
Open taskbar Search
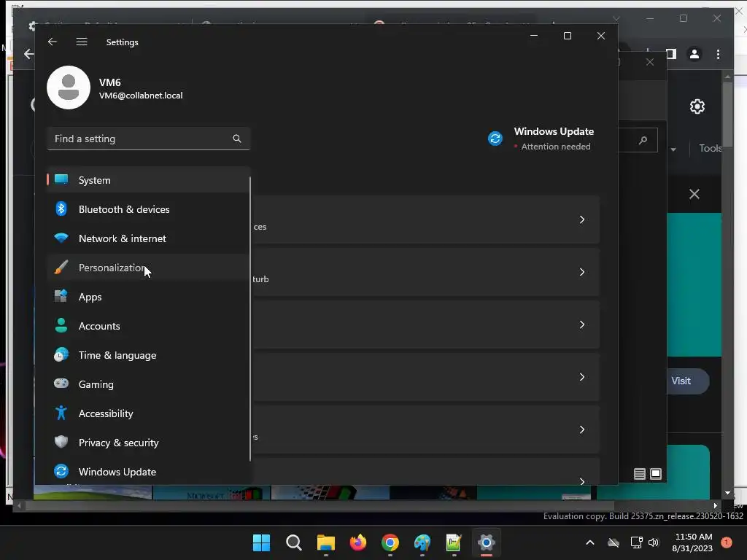click(293, 542)
